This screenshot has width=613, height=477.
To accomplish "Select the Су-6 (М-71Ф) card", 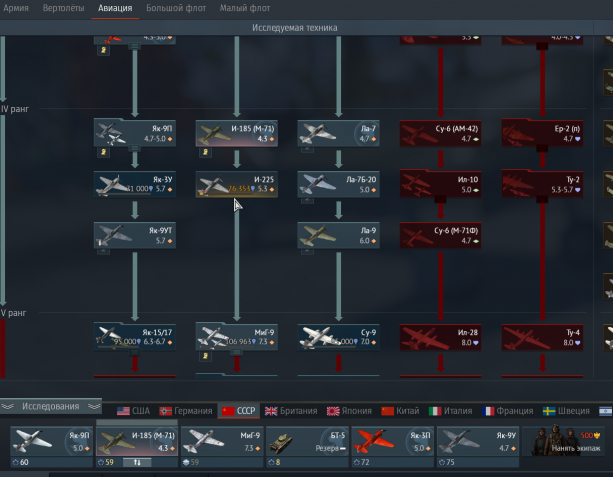I will click(440, 235).
